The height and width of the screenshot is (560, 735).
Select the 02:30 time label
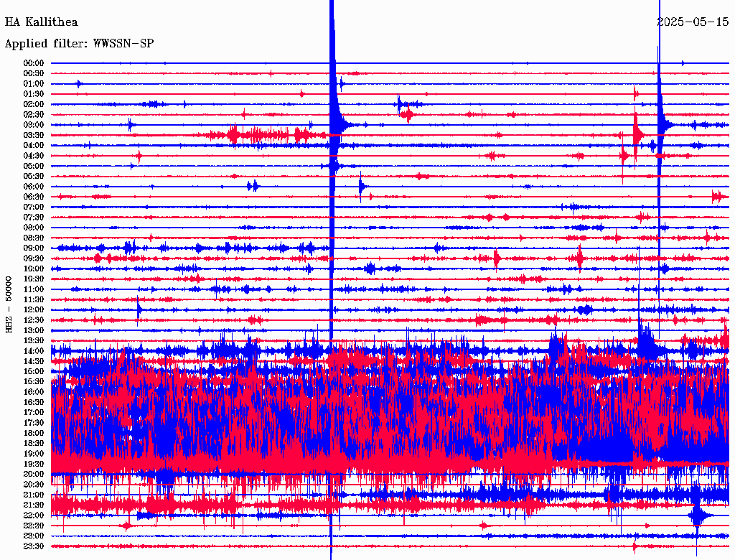[x=34, y=115]
